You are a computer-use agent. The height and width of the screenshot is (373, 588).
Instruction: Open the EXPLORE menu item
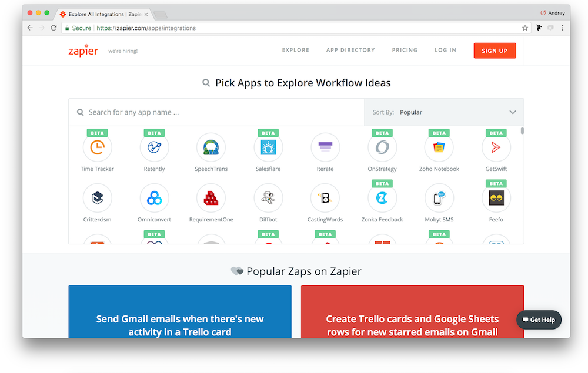pos(296,50)
